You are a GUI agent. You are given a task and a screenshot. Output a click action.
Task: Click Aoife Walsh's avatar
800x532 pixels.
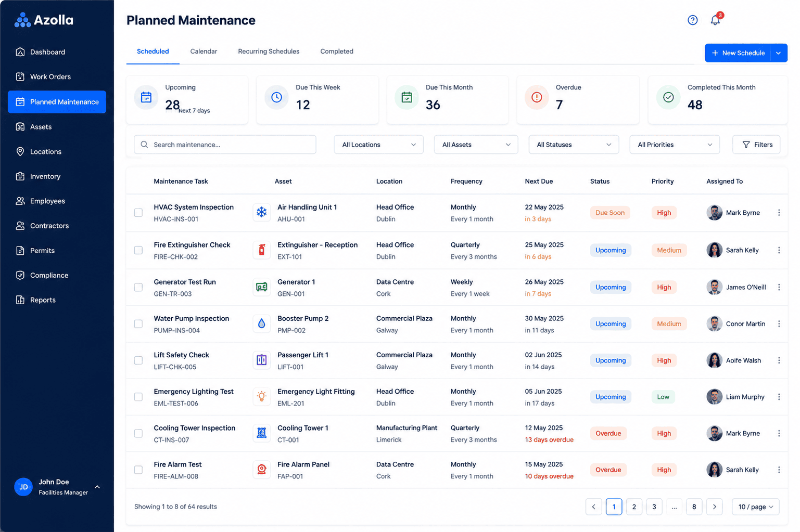[x=714, y=360]
